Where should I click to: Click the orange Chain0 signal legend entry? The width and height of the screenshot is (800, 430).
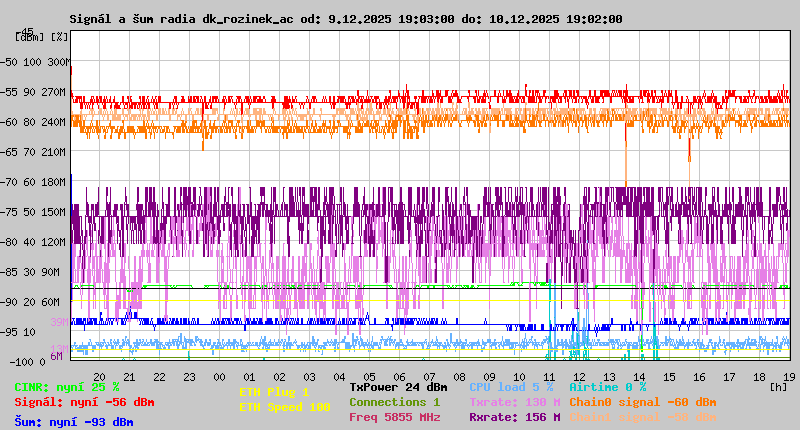point(642,402)
